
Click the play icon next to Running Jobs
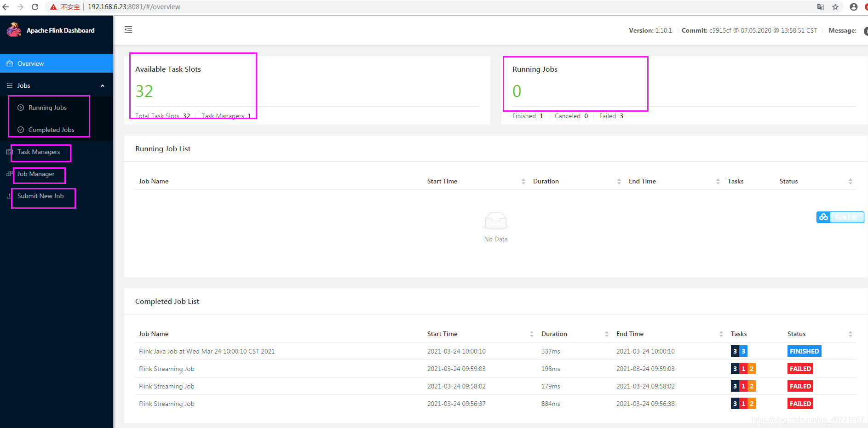pos(21,108)
